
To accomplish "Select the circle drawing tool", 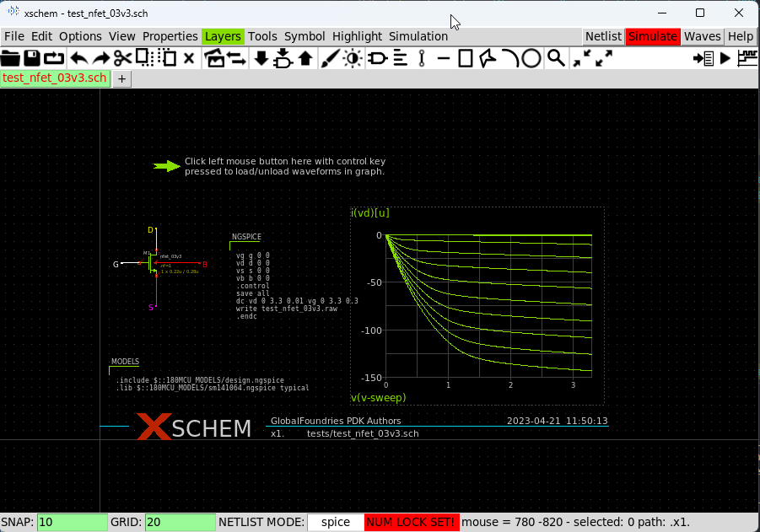I will point(531,59).
